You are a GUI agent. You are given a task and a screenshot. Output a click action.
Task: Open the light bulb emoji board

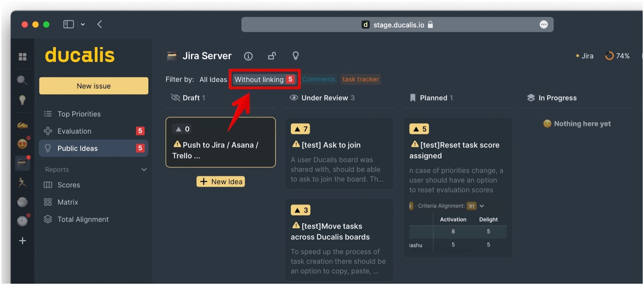coord(22,100)
